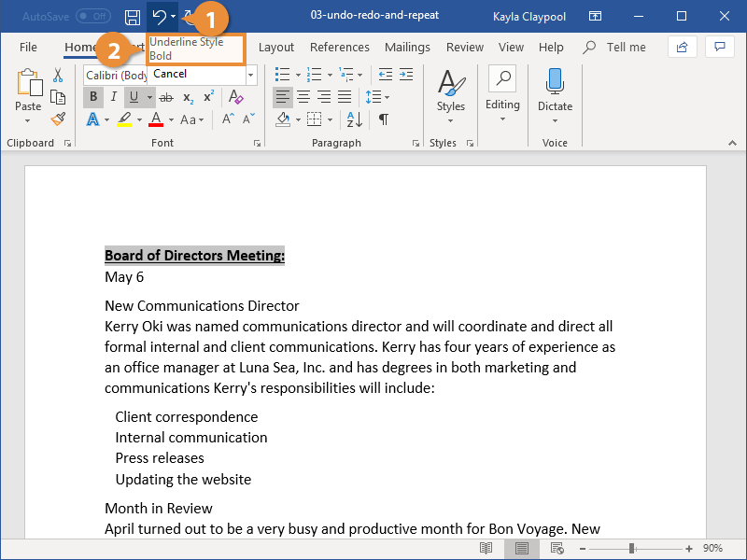Click the Format Painter brush icon
Image resolution: width=747 pixels, height=560 pixels.
click(x=58, y=119)
